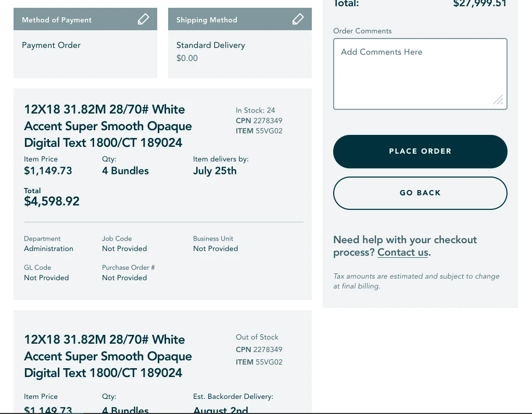Click the Payment Order text
This screenshot has width=532, height=414.
click(x=51, y=45)
